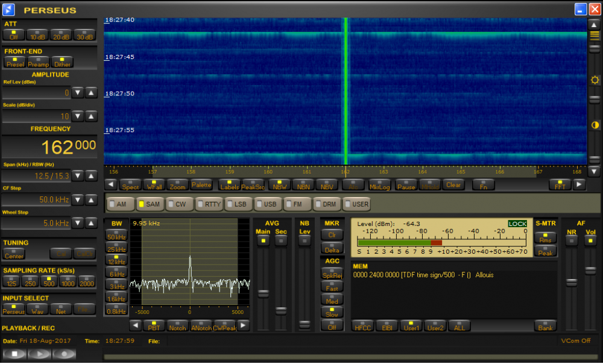Screen dimensions: 603x364
Task: Select Wav input source
Action: (37, 309)
